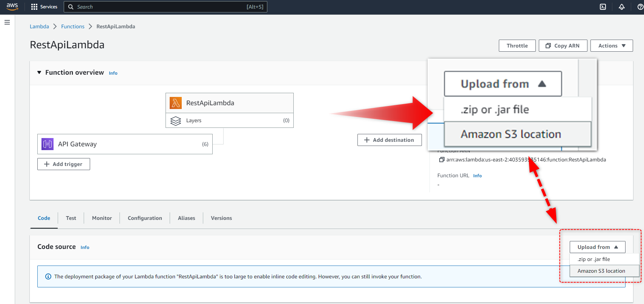Click the Layers stack icon

pyautogui.click(x=176, y=121)
